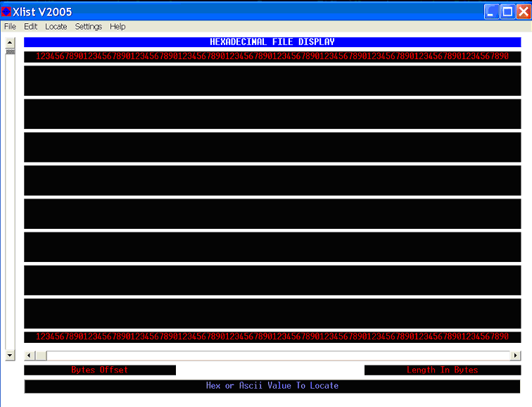This screenshot has height=407, width=532.
Task: Click the horizontal scrollbar left arrow
Action: click(29, 356)
